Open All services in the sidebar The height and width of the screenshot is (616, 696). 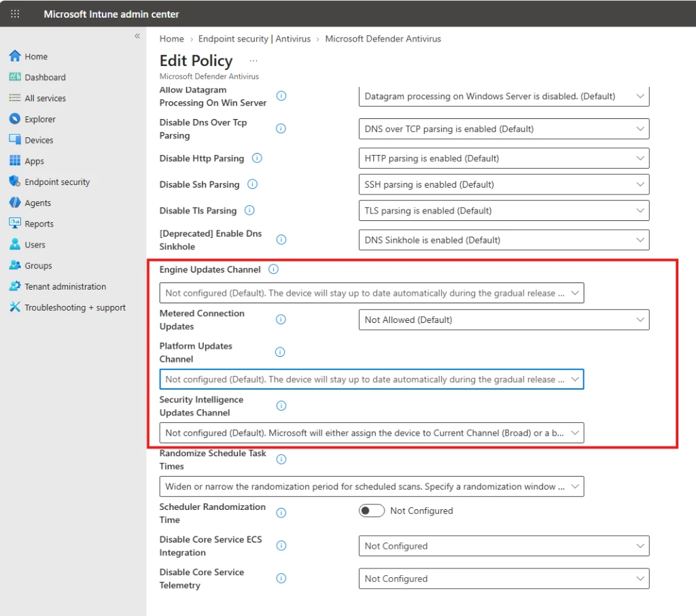(46, 98)
